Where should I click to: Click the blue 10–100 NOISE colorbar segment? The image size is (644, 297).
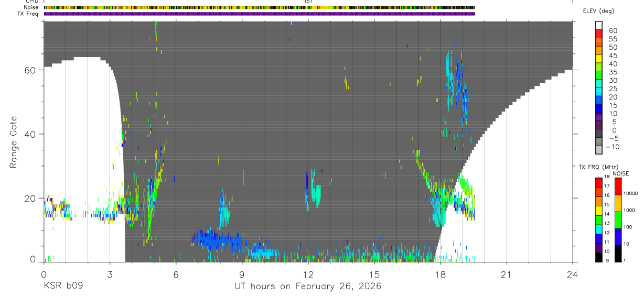[x=618, y=236]
